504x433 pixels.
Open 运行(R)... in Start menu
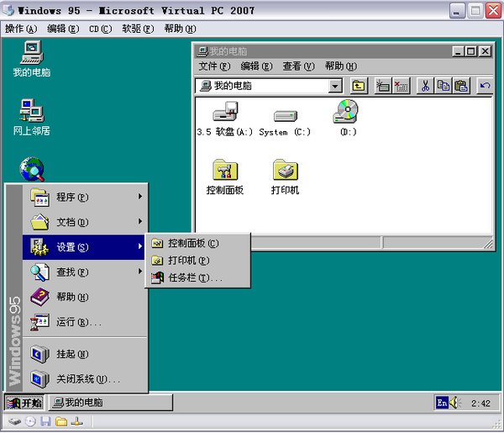pos(85,322)
